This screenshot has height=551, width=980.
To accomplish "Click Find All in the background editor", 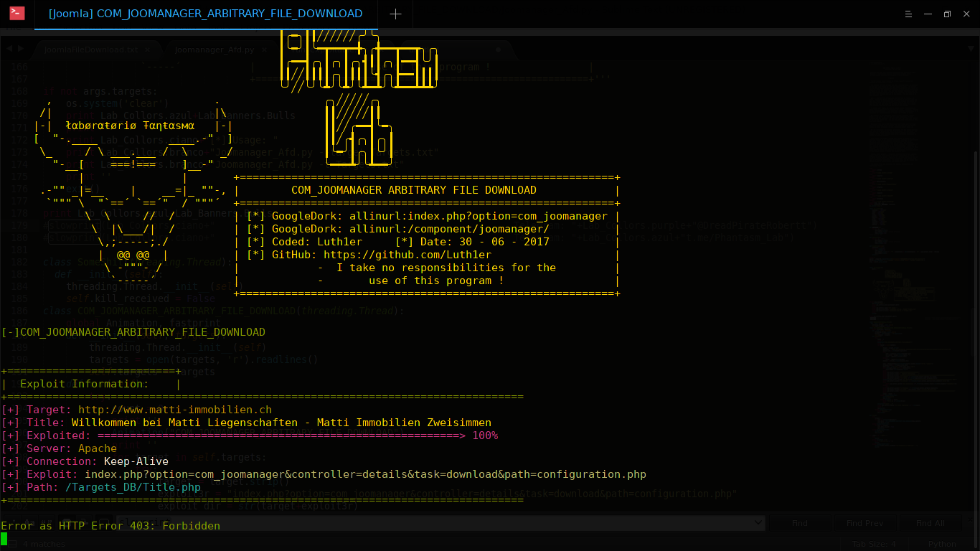I will coord(930,524).
